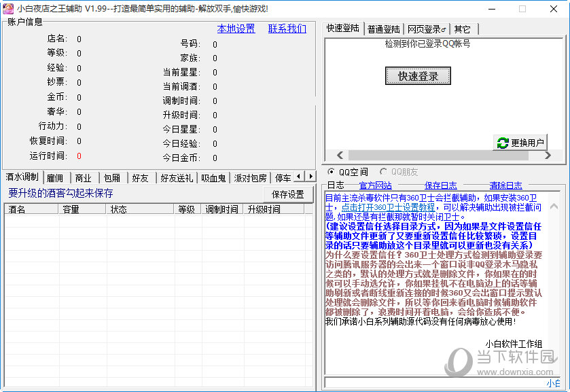Viewport: 570px width, 392px height.
Task: Click the 快速登录 button
Action: pyautogui.click(x=418, y=75)
